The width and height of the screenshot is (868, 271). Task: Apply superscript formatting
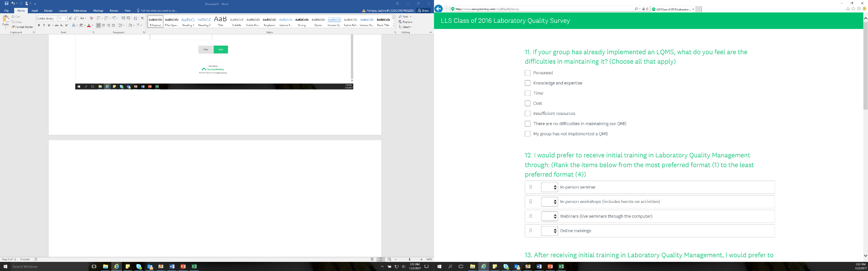pos(66,25)
